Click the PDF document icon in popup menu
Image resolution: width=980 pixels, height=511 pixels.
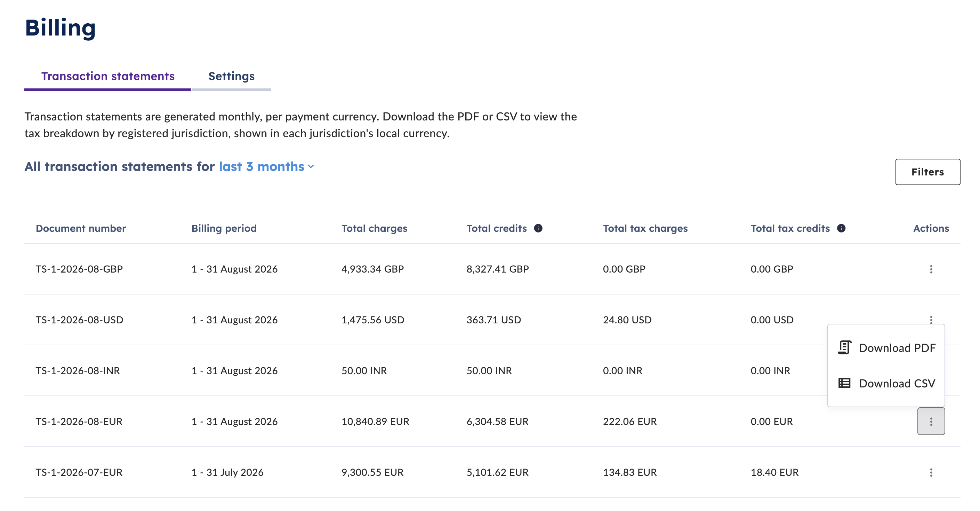tap(844, 347)
